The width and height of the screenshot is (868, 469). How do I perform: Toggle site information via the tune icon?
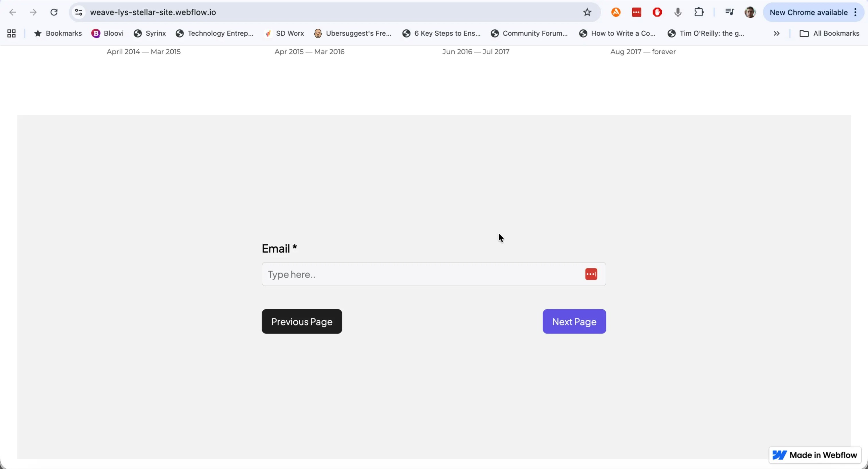79,12
